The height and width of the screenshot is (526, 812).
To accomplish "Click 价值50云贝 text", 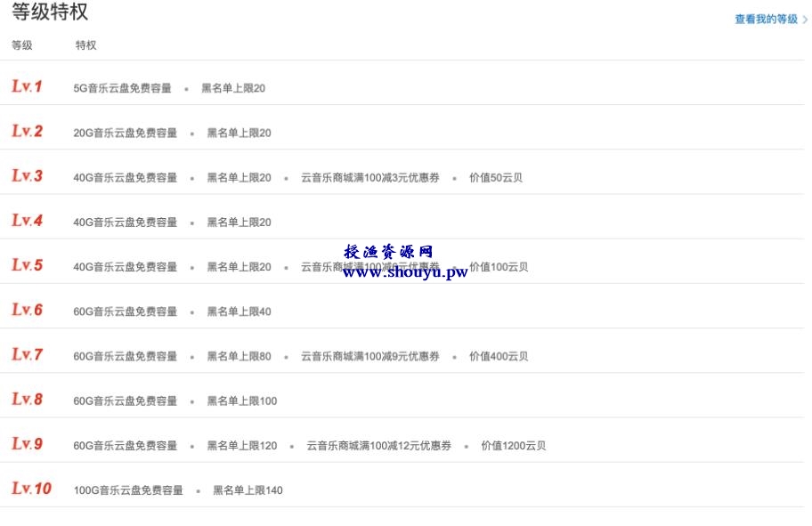I will 496,178.
